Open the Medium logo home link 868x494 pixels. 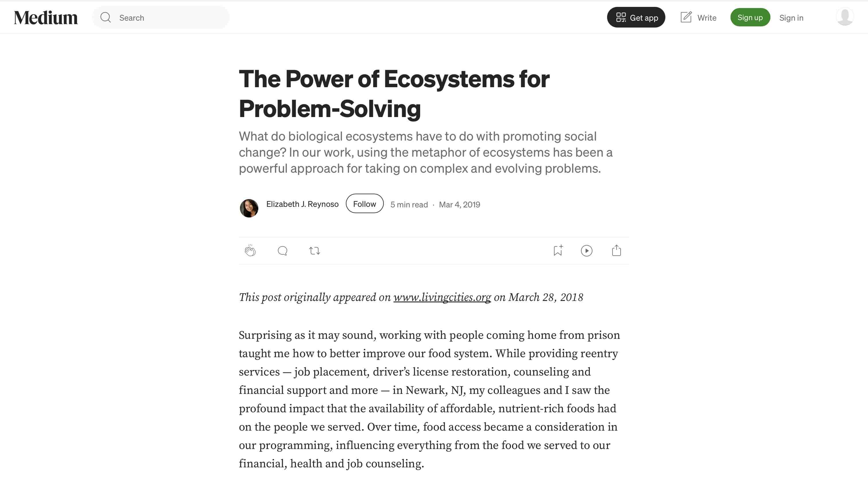click(x=46, y=17)
